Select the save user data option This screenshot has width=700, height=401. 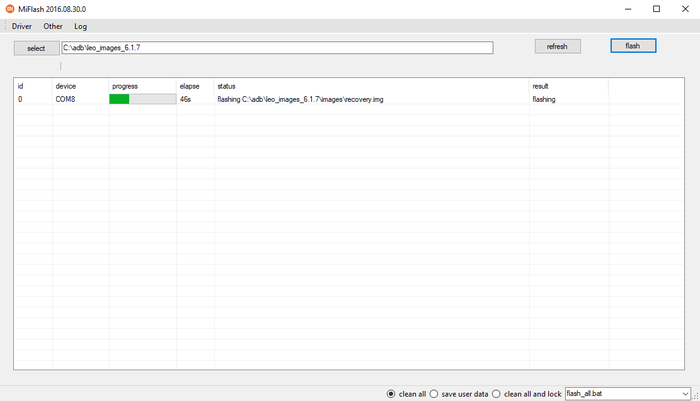[434, 394]
